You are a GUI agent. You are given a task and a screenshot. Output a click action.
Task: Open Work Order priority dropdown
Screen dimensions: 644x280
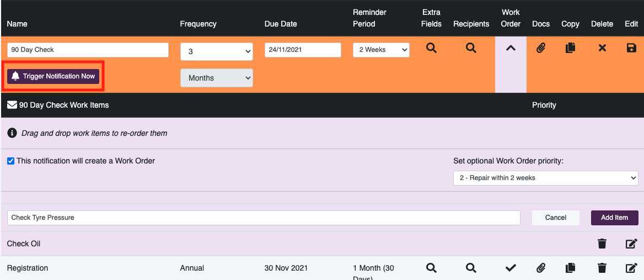(546, 178)
